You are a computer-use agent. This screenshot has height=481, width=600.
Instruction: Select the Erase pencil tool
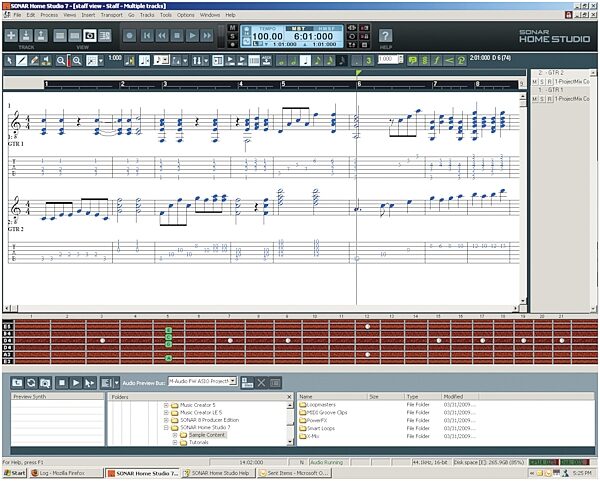point(34,60)
